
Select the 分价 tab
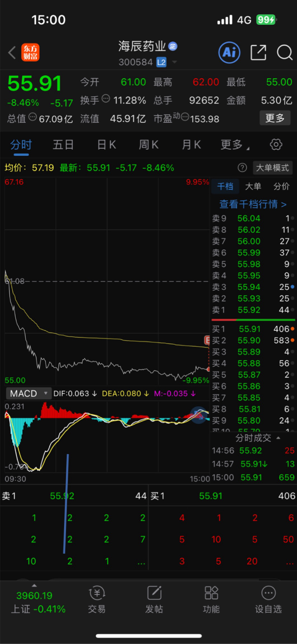coord(282,187)
